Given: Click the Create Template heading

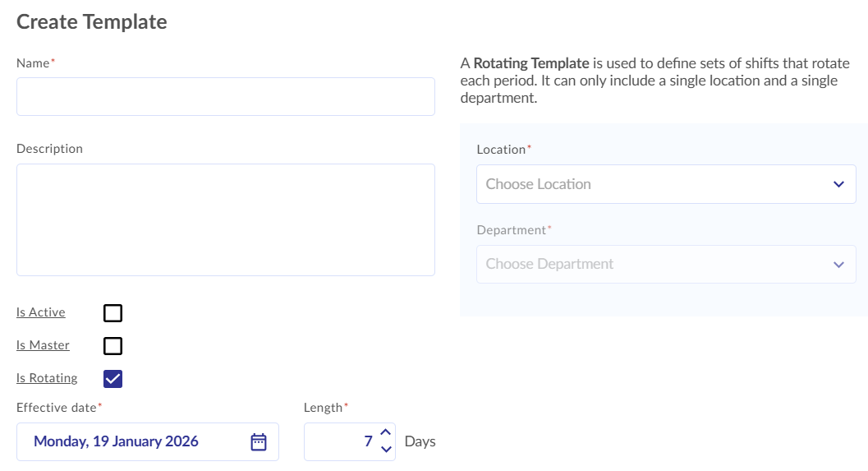Looking at the screenshot, I should pyautogui.click(x=92, y=22).
